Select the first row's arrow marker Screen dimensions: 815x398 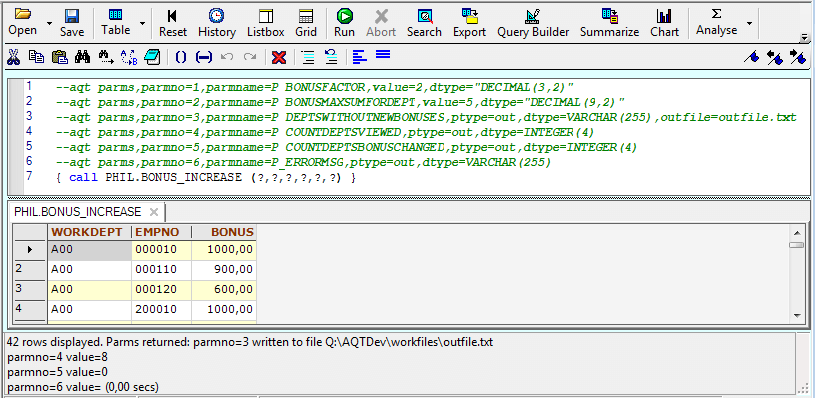[x=30, y=250]
